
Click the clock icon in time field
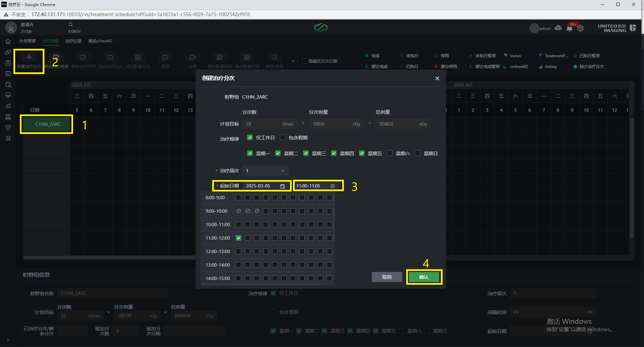(332, 186)
